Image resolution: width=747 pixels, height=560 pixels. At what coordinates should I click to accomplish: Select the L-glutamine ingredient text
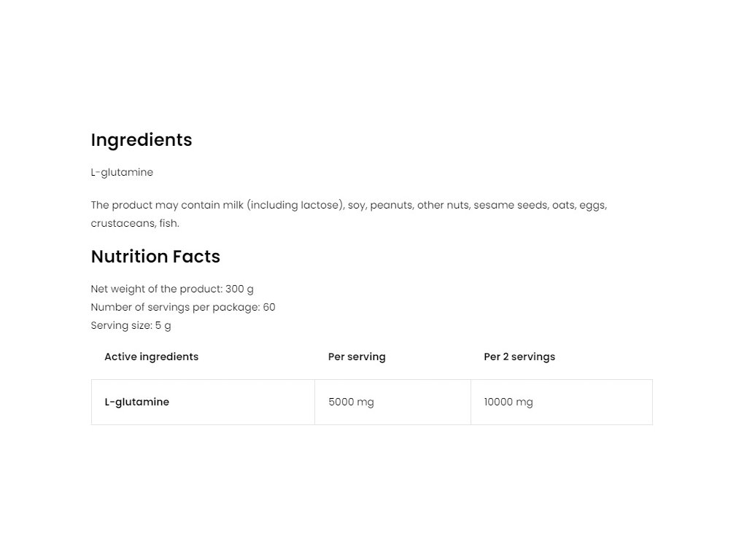(x=122, y=172)
